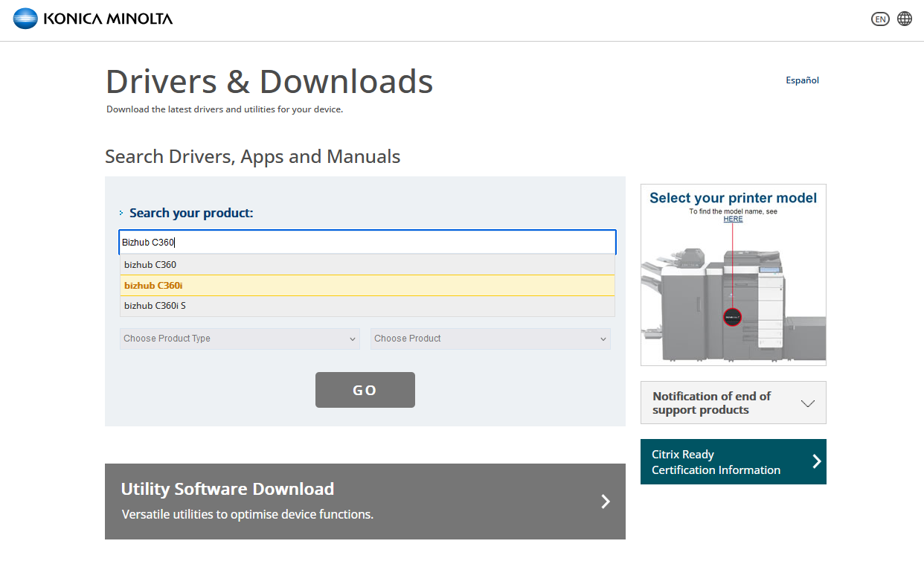
Task: Click the red circle on printer image
Action: 733,317
